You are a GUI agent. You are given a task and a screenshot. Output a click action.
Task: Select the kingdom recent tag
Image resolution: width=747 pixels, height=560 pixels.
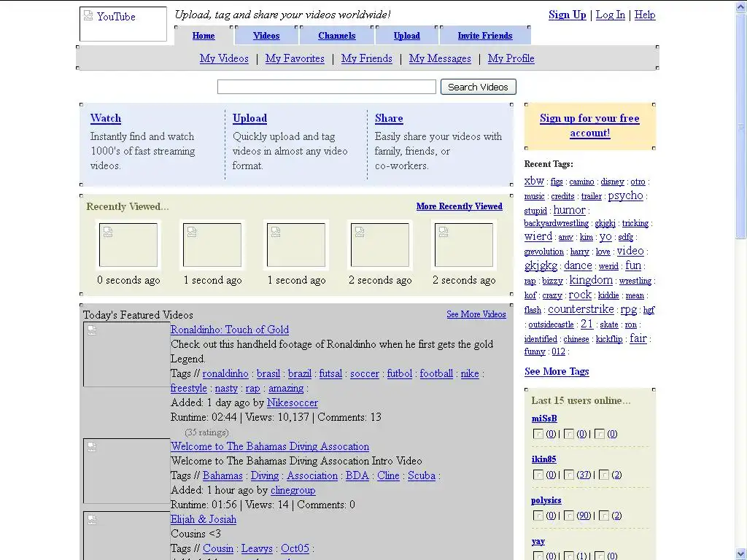(x=591, y=280)
